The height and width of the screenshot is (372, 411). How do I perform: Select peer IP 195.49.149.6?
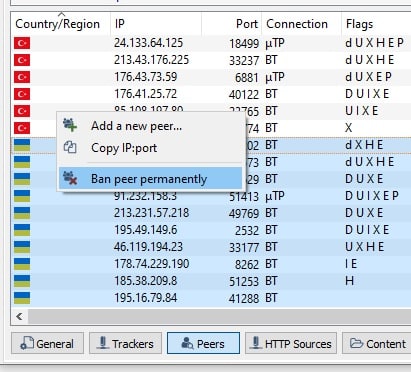tap(146, 230)
